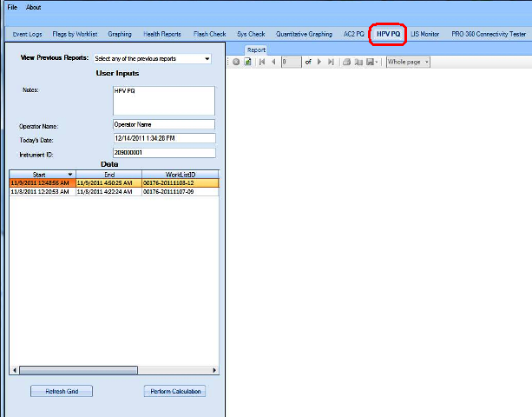This screenshot has height=417, width=532.
Task: Open the export save dropdown
Action: [371, 63]
